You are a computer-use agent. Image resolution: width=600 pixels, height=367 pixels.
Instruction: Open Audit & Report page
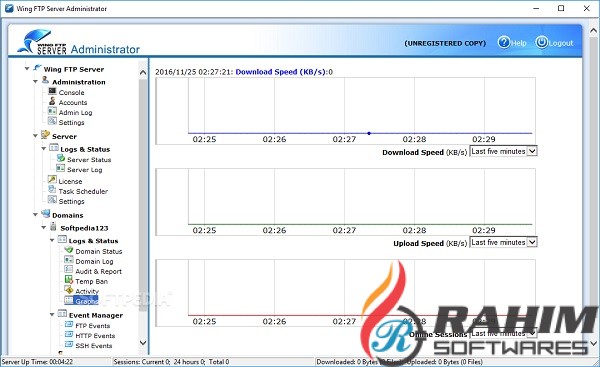[98, 271]
